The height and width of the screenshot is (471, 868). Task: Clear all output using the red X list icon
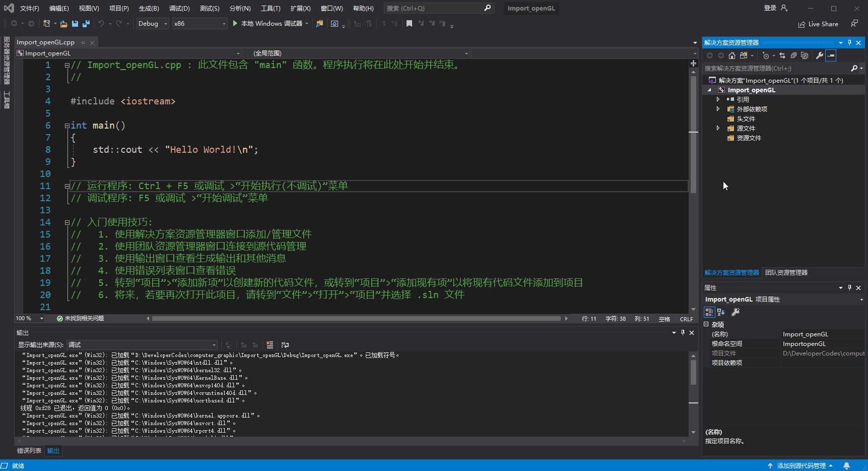pyautogui.click(x=270, y=344)
